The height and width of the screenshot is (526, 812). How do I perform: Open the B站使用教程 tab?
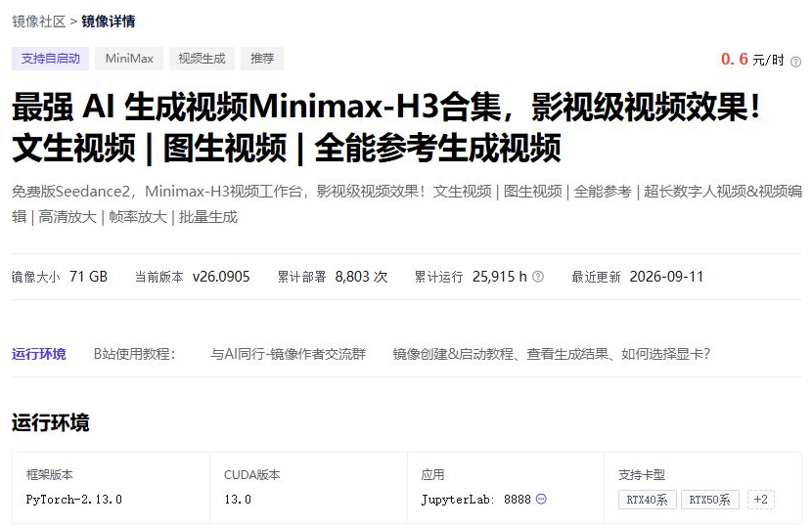point(135,354)
